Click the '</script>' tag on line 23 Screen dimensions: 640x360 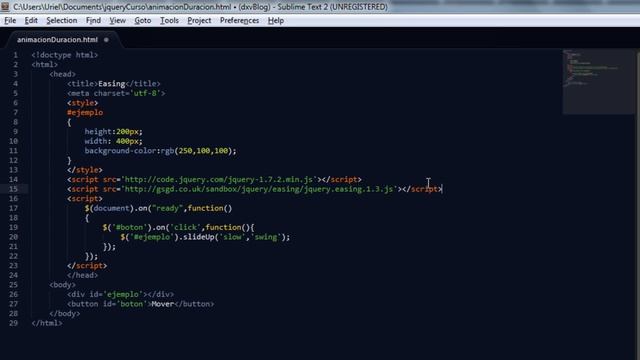coord(87,266)
